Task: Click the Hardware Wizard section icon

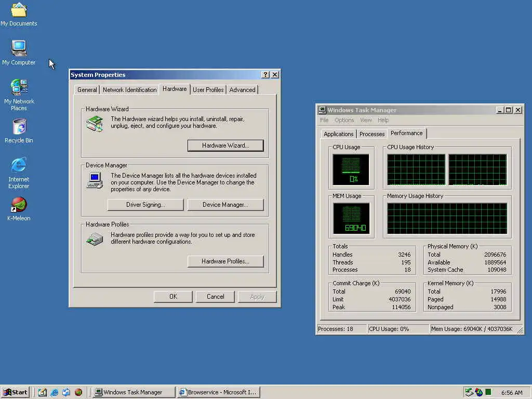Action: [95, 124]
